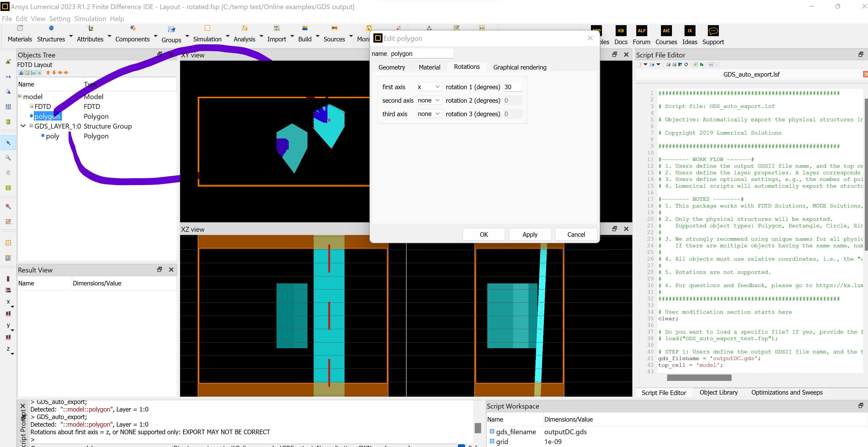This screenshot has width=868, height=447.
Task: Click the Structures blue cube icon
Action: click(x=51, y=28)
